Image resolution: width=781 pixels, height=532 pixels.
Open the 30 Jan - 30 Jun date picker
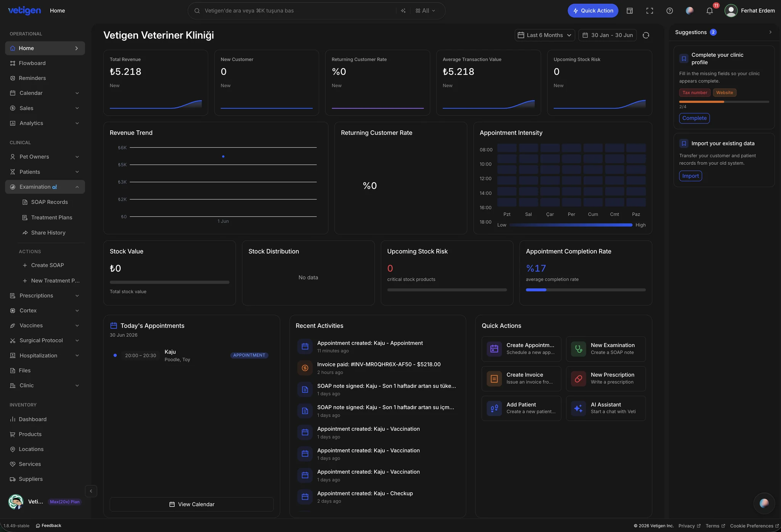pos(607,35)
